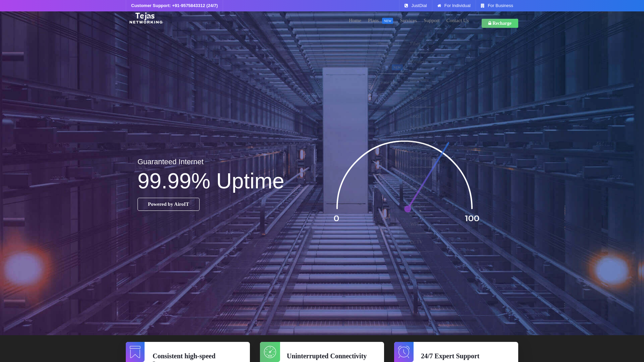Click the speed gauge needle pivot
Image resolution: width=644 pixels, height=362 pixels.
pyautogui.click(x=408, y=209)
